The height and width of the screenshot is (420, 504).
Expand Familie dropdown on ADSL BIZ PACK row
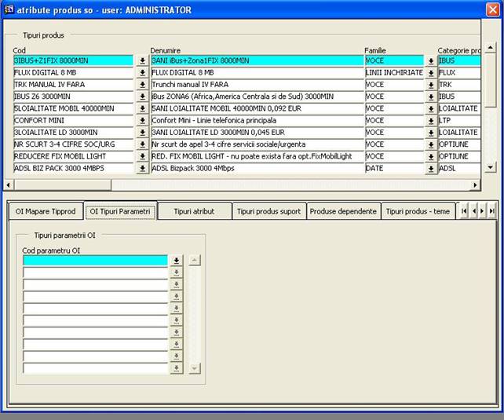[430, 169]
